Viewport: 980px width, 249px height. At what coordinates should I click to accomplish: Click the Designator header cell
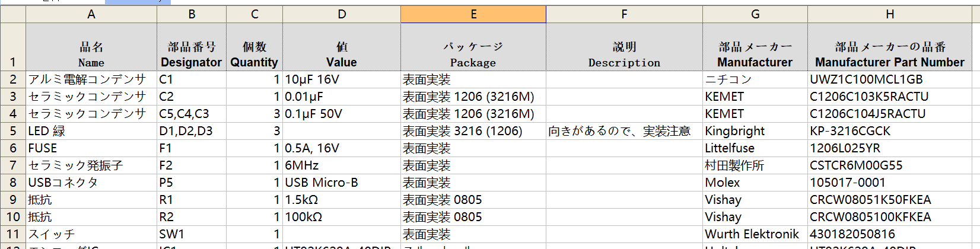[192, 47]
